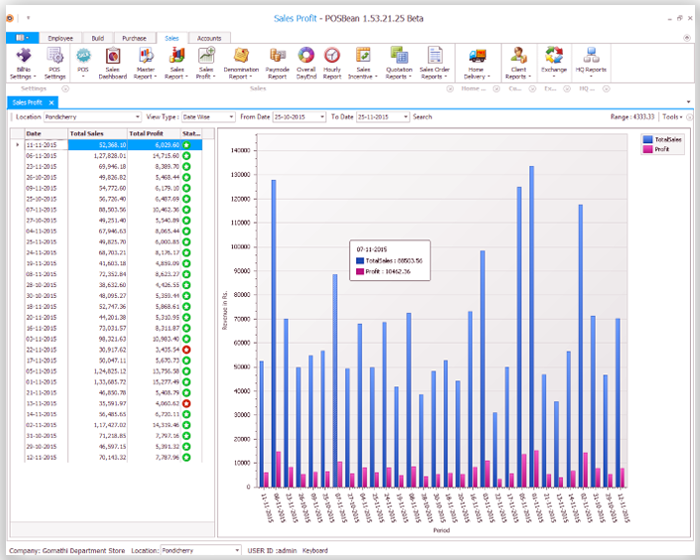Switch to the Build ribbon tab
This screenshot has height=560, width=700.
click(x=98, y=38)
